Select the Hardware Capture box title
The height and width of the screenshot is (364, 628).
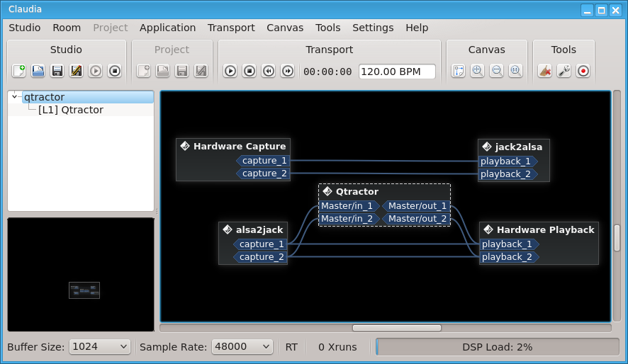coord(240,147)
